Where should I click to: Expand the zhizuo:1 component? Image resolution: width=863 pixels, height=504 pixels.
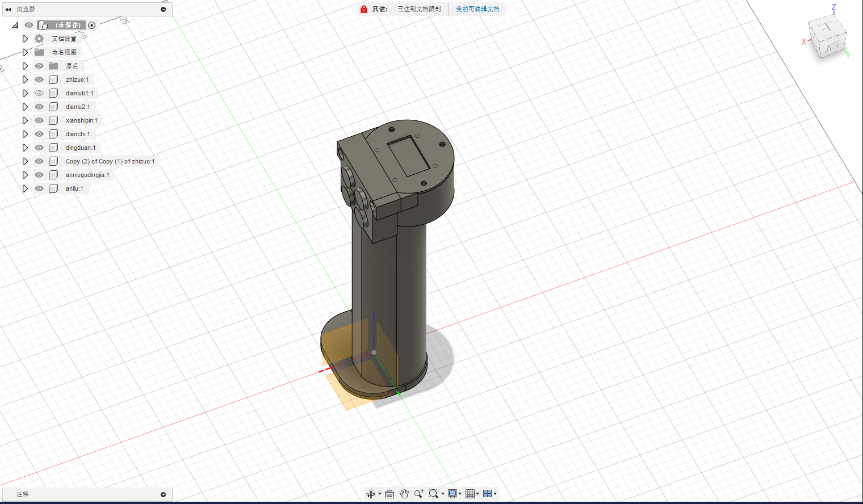tap(25, 79)
